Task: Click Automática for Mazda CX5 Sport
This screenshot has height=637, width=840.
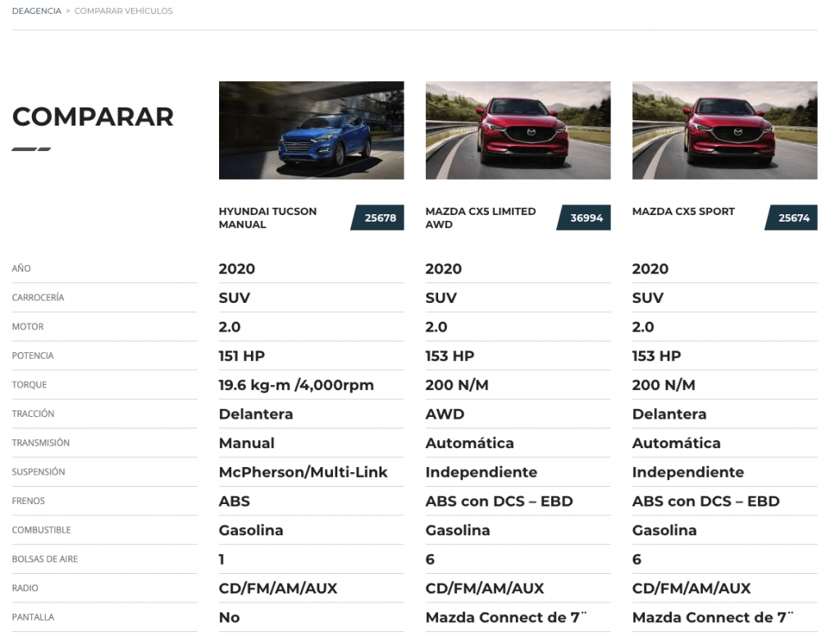Action: pyautogui.click(x=676, y=443)
